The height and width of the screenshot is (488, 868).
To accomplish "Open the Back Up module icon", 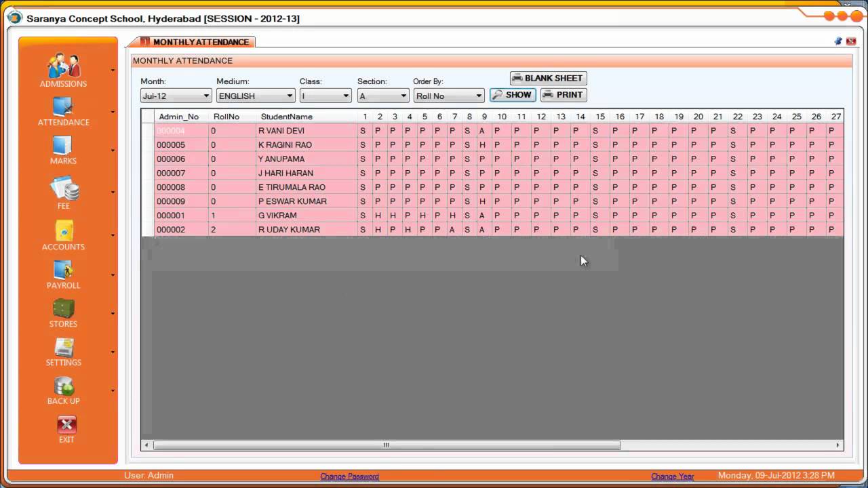I will coord(64,386).
